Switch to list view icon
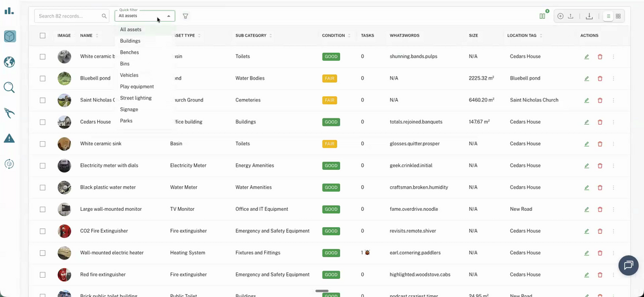644x297 pixels. pos(608,16)
